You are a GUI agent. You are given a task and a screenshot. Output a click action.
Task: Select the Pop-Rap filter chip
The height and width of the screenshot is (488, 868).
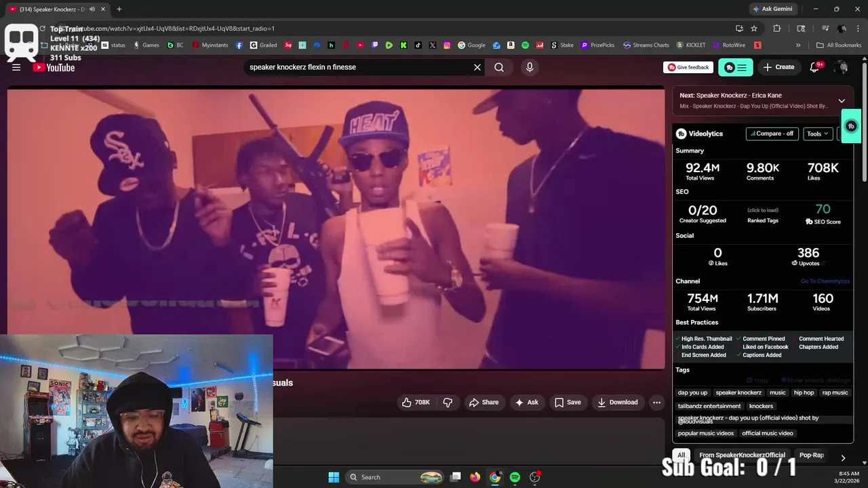812,455
